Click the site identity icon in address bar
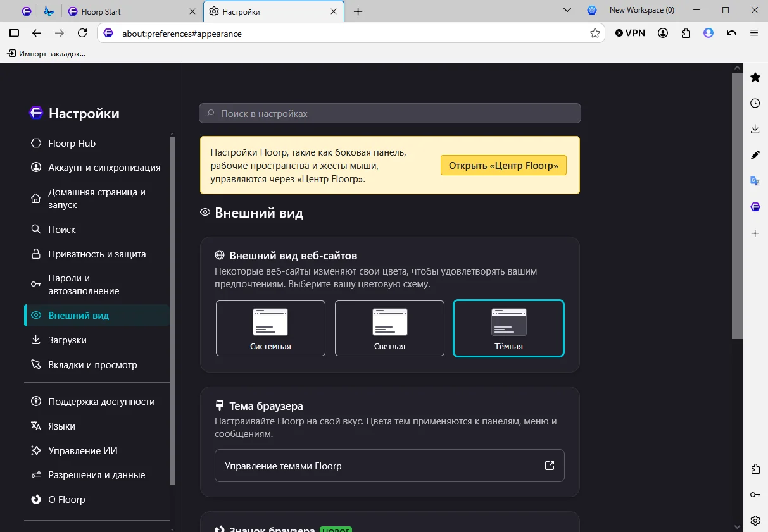 point(108,33)
